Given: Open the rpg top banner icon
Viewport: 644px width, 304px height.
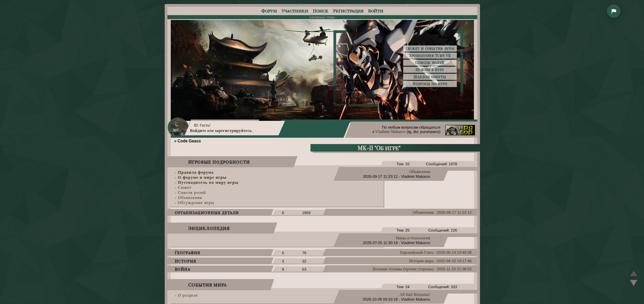Looking at the screenshot, I should pyautogui.click(x=460, y=130).
